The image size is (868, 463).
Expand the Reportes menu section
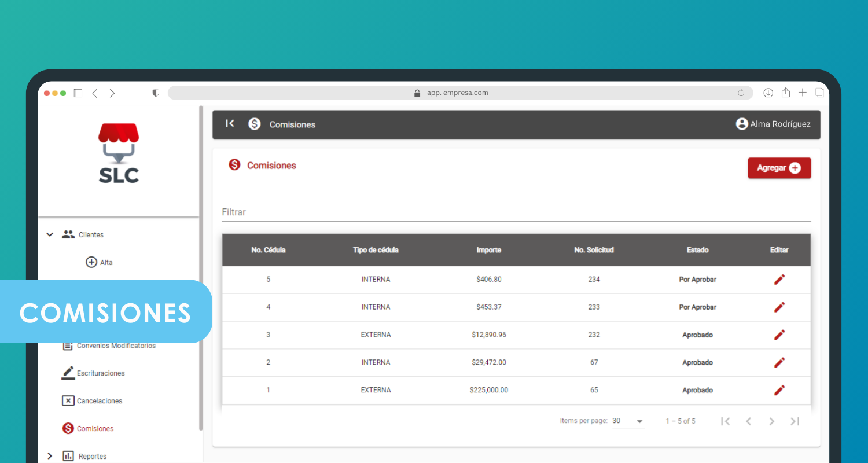[x=50, y=456]
